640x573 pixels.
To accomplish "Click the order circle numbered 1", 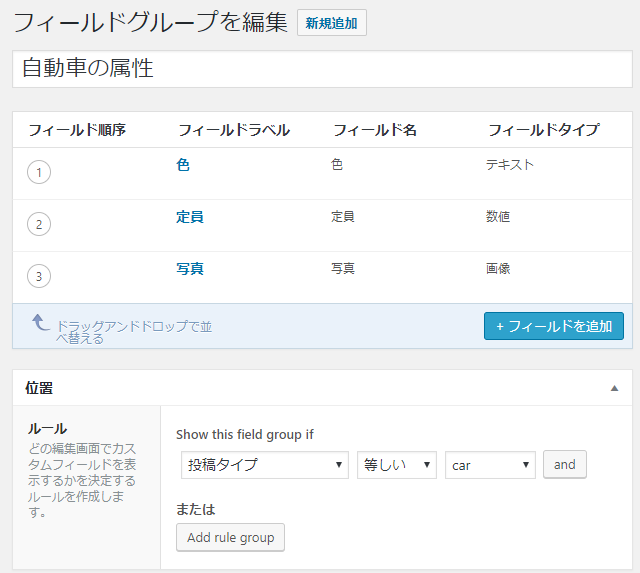I will pyautogui.click(x=39, y=172).
